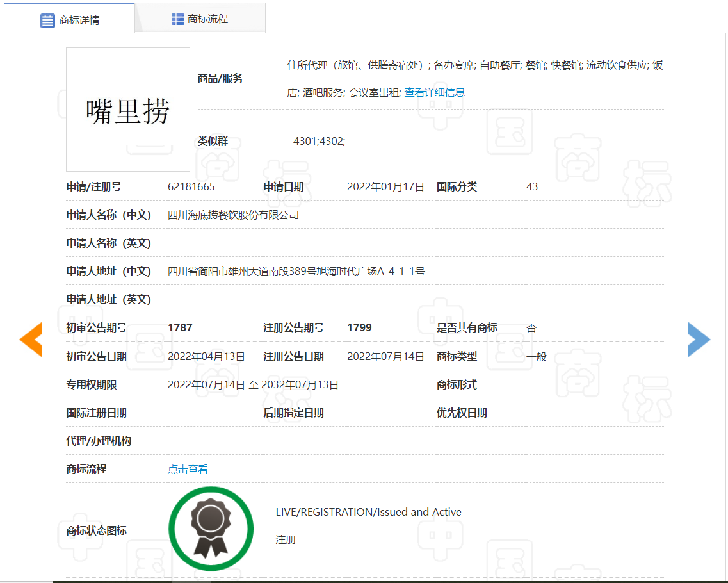Screen dimensions: 728x583
Task: Open the 商标详情 tab
Action: pos(70,19)
